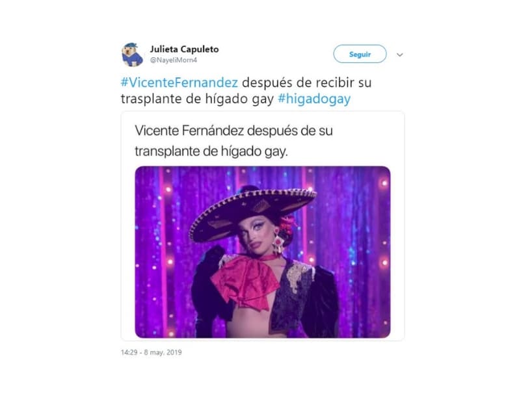Screen dimensions: 532x399
Task: Click the gold embroidered shoulder of jacket
Action: pyautogui.click(x=299, y=275)
